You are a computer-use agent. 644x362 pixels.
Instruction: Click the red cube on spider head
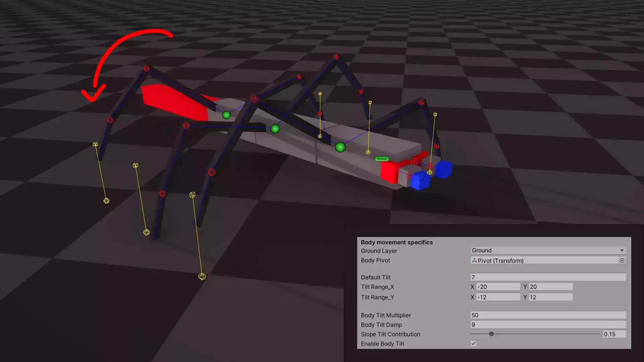(x=388, y=172)
